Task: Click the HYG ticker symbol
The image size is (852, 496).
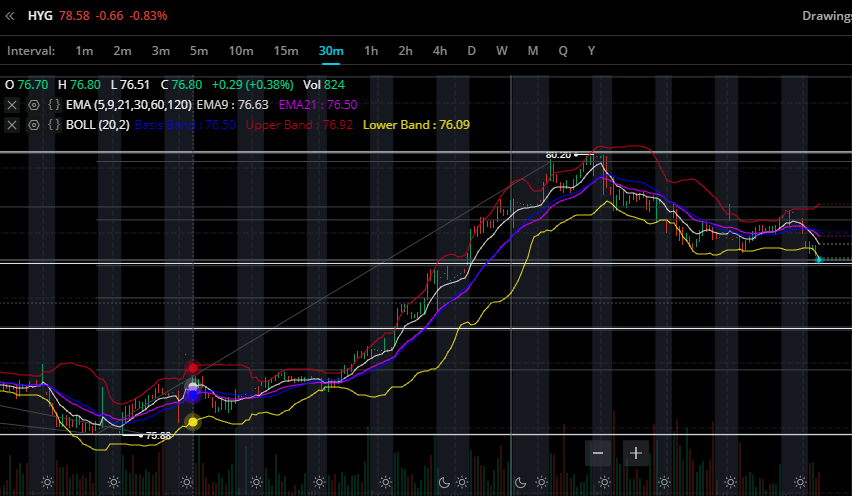Action: coord(40,16)
